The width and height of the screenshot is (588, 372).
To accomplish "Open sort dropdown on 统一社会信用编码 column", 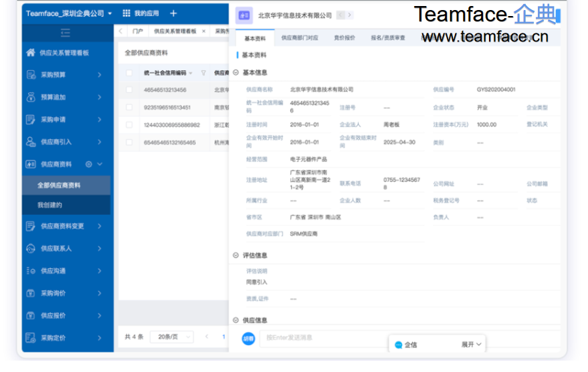I will point(191,73).
